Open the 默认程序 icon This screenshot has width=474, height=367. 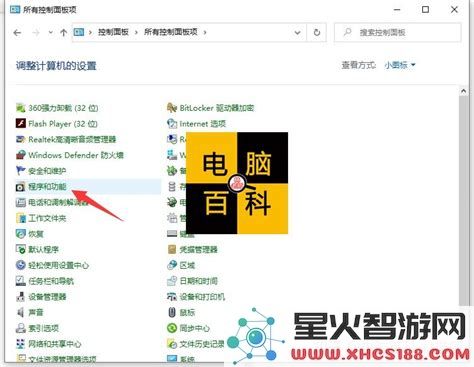(x=21, y=249)
